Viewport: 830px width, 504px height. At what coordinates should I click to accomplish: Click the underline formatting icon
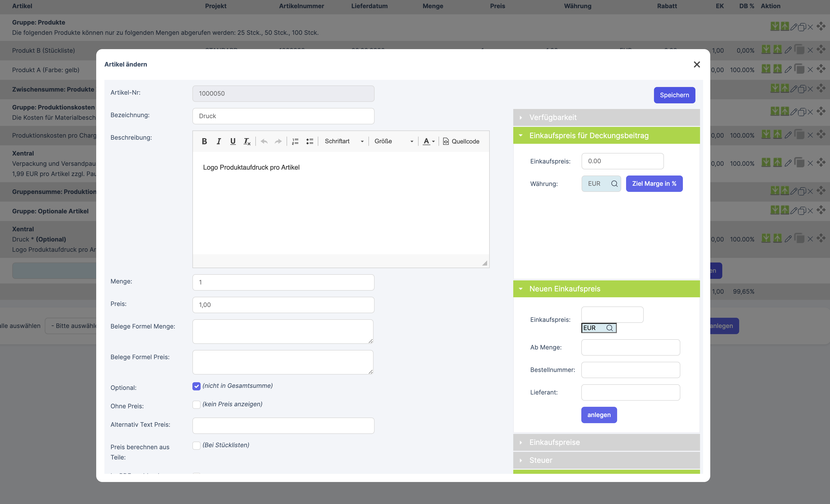click(233, 141)
